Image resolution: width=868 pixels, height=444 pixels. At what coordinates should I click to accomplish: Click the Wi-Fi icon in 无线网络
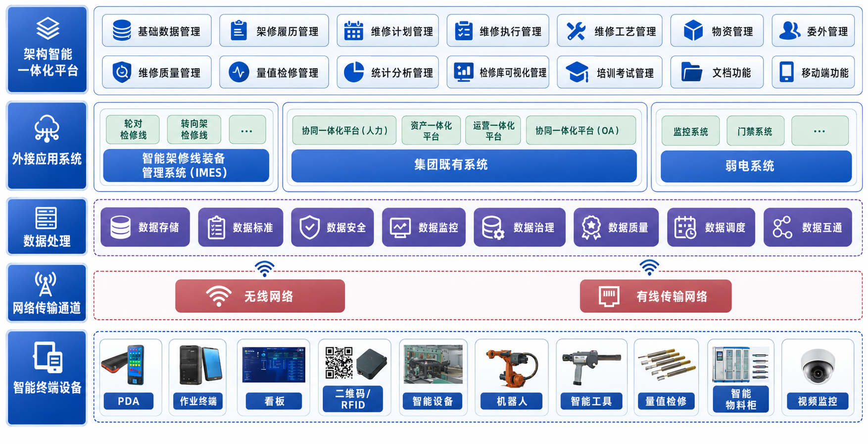coord(218,296)
